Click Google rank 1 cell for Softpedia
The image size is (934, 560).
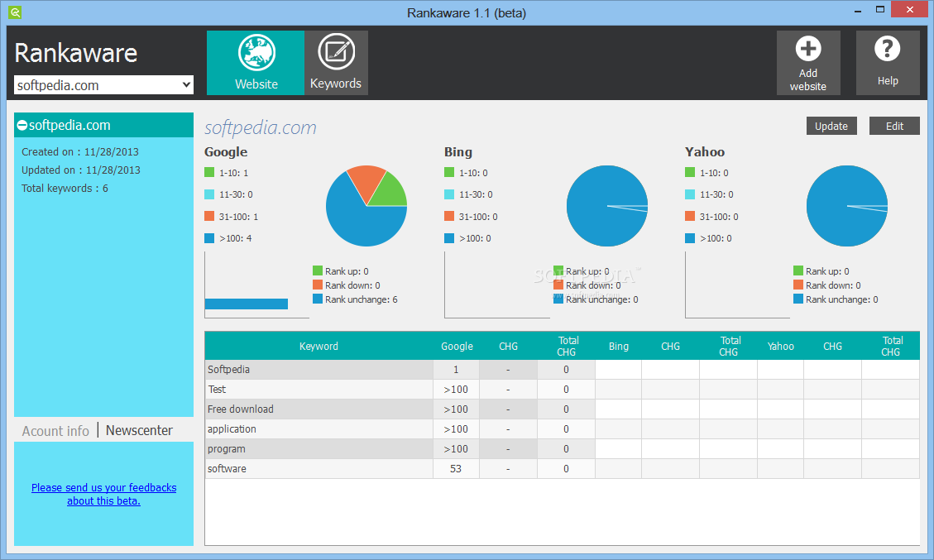tap(456, 370)
